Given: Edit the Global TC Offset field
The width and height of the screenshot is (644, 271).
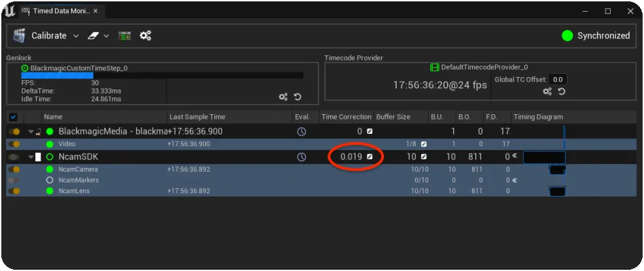Looking at the screenshot, I should click(x=558, y=80).
